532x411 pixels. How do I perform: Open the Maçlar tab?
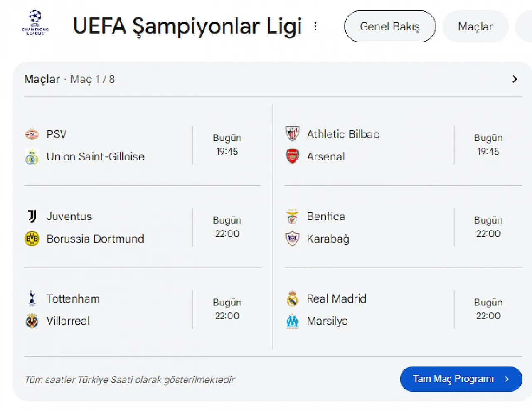point(475,27)
